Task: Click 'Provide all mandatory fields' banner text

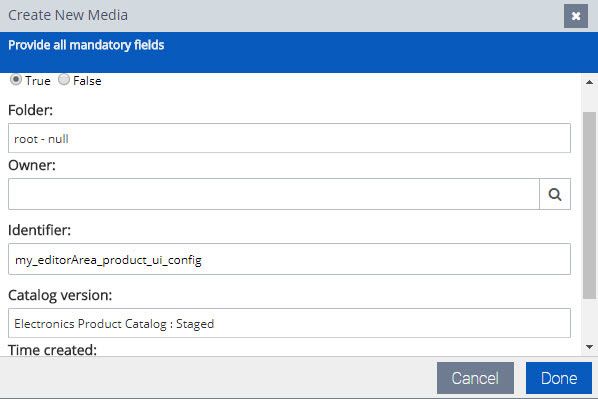Action: click(x=86, y=45)
